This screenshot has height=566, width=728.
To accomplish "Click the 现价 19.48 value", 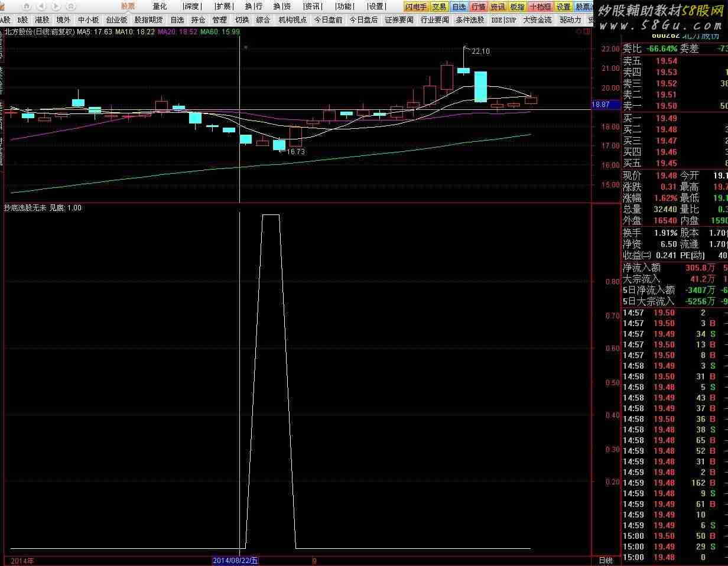I will (666, 175).
